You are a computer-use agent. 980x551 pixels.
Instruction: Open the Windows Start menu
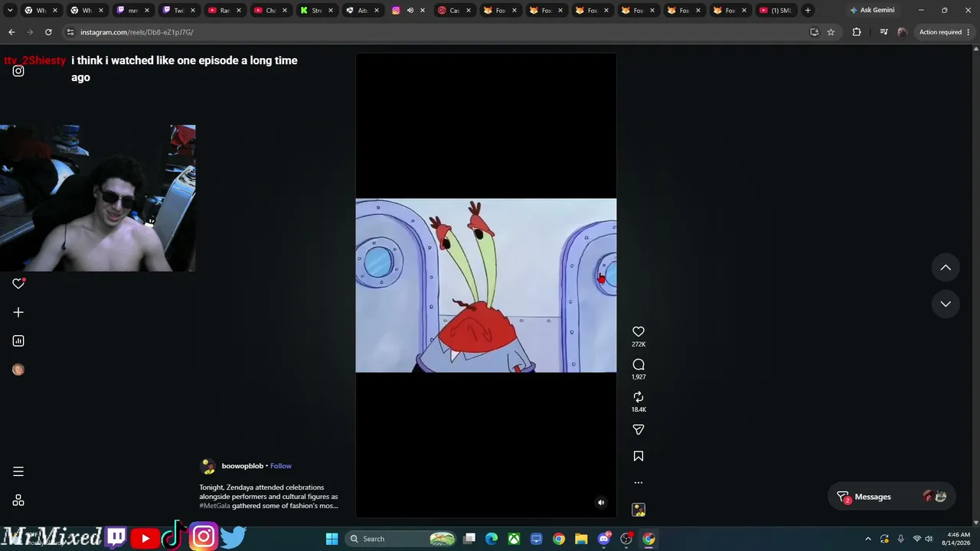coord(332,539)
